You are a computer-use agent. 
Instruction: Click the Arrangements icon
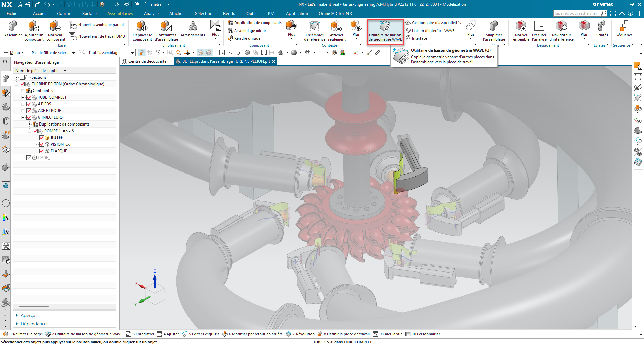193,29
